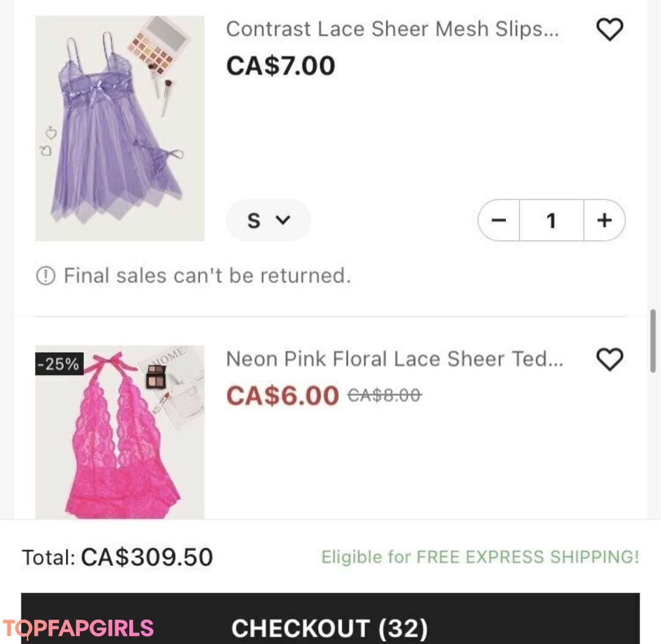Image resolution: width=661 pixels, height=644 pixels.
Task: Click the crossed-out CA$8.00 original price
Action: 384,396
